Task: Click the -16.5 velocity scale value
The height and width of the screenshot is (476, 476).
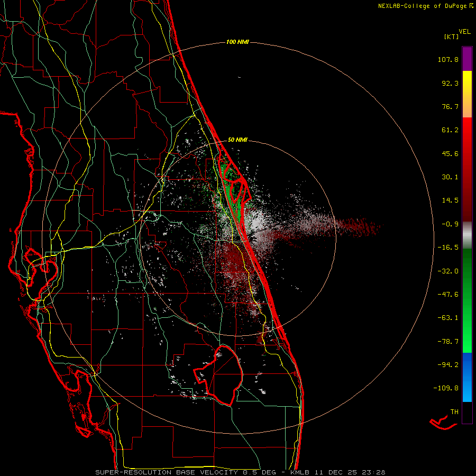Action: pos(448,248)
